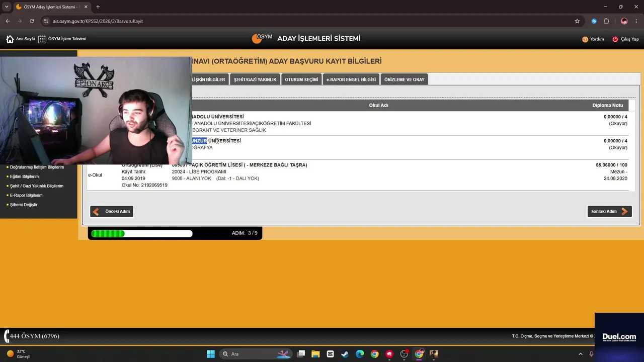Viewport: 644px width, 362px height.
Task: Click the Okul No: 2192069519 text
Action: 144,186
